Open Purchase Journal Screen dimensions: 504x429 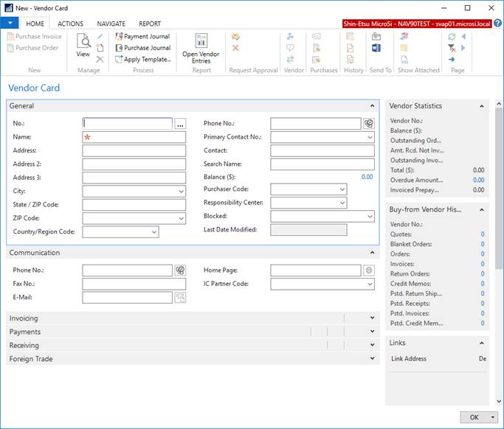(143, 48)
